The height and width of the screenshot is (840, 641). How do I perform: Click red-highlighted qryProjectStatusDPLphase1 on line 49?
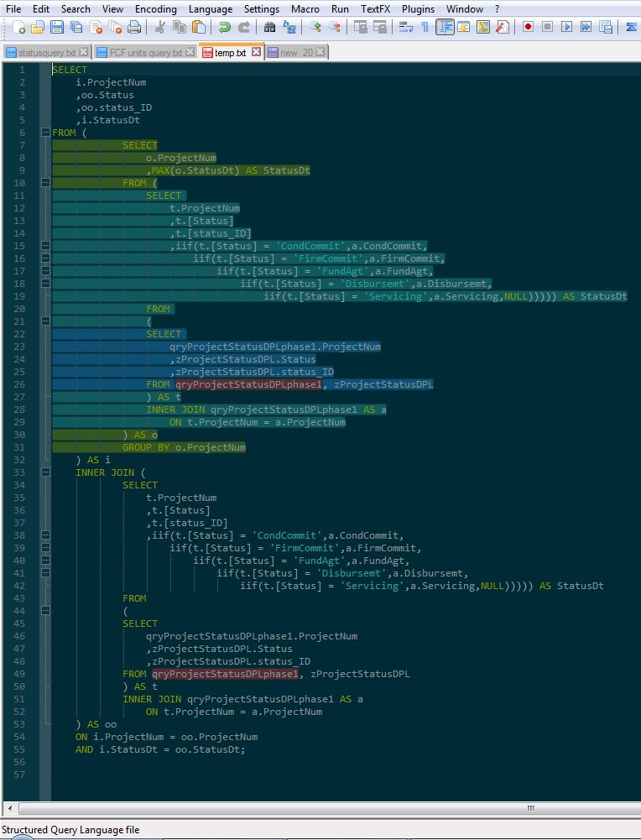pyautogui.click(x=225, y=674)
